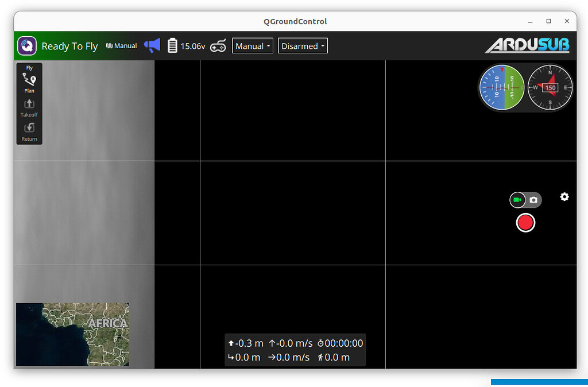588x387 pixels.
Task: Open the QGroundControl app menu icon
Action: coord(26,45)
